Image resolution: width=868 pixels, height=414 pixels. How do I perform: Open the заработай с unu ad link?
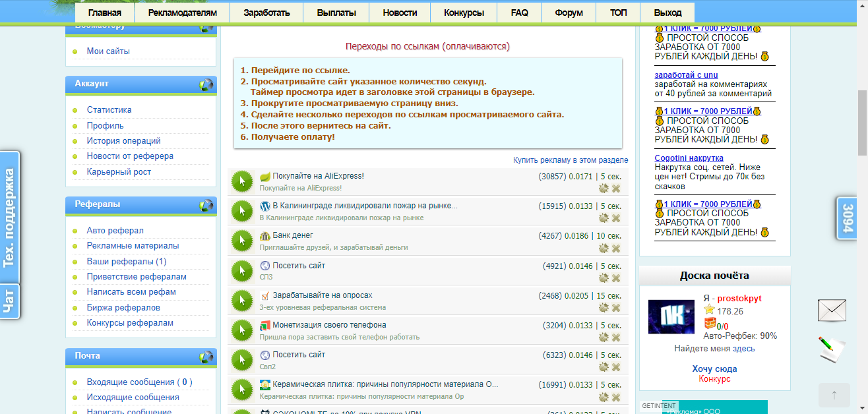(687, 75)
